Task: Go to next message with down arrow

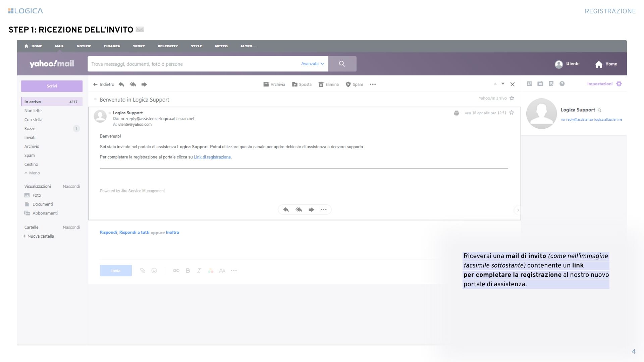Action: point(503,84)
